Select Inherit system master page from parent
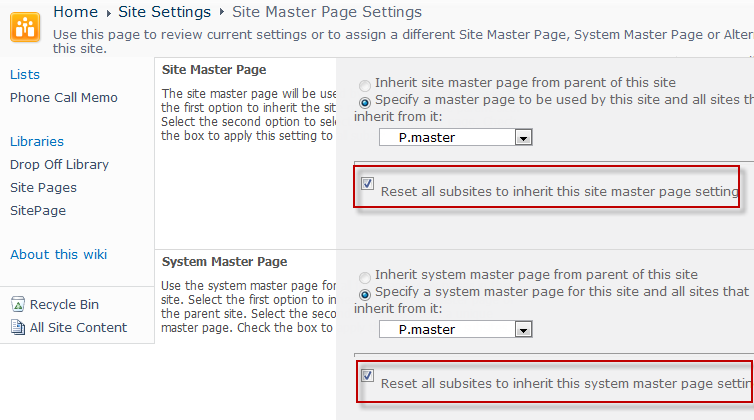The width and height of the screenshot is (754, 420). (364, 276)
